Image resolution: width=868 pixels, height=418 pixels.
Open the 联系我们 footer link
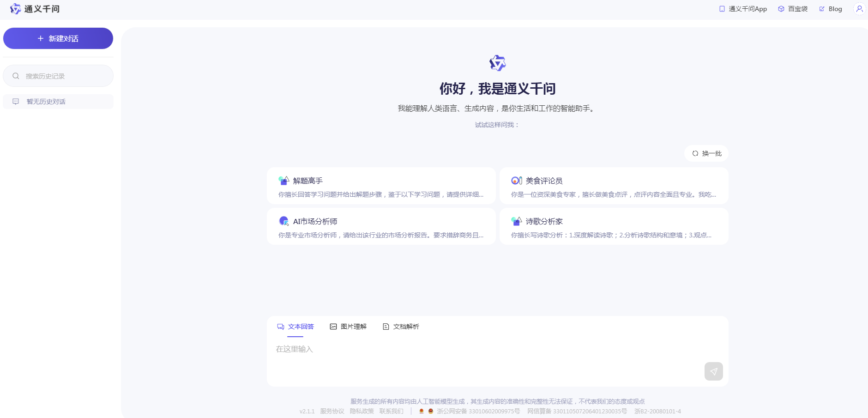pyautogui.click(x=392, y=411)
